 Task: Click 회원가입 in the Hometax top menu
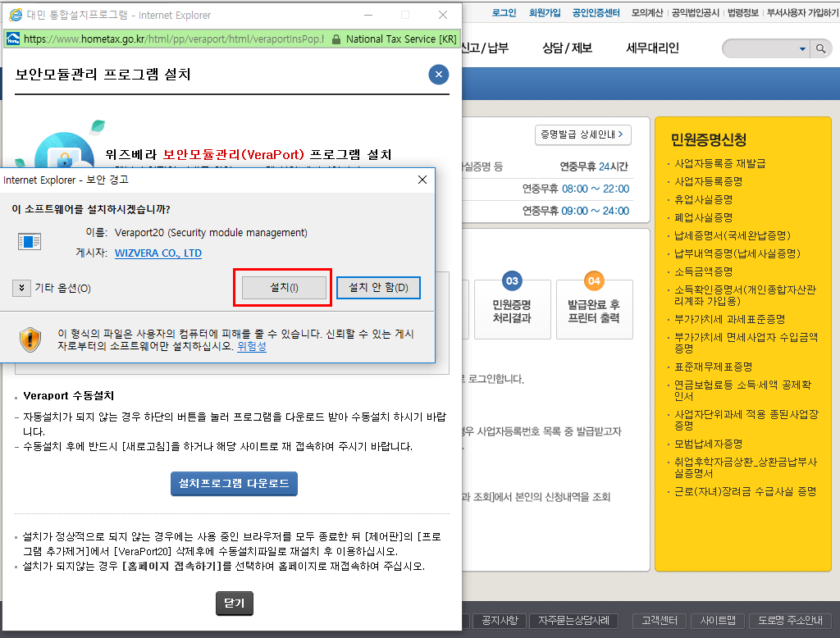point(545,12)
